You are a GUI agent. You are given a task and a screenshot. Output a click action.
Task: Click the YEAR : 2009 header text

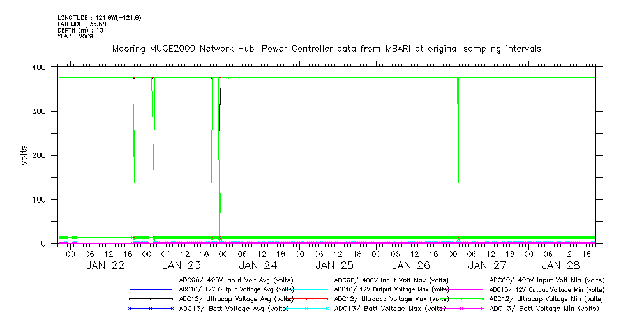pos(75,36)
